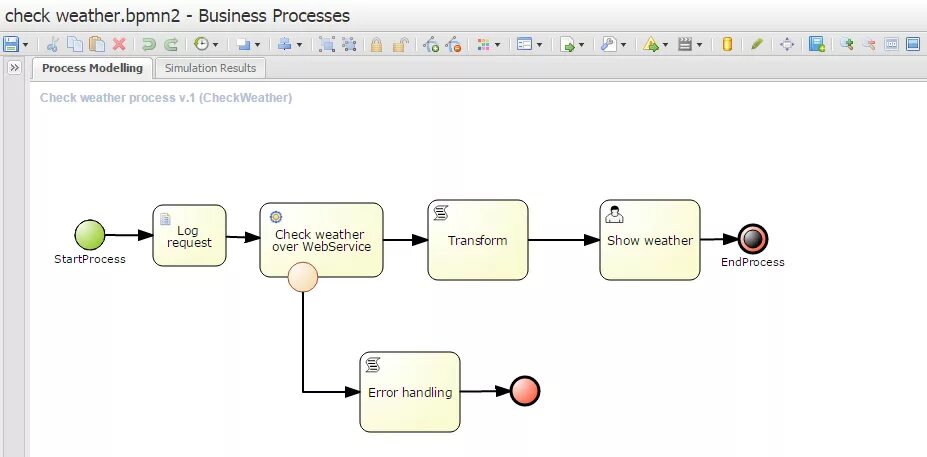Click the zoom to 100 percent icon
The height and width of the screenshot is (457, 927).
click(x=891, y=44)
